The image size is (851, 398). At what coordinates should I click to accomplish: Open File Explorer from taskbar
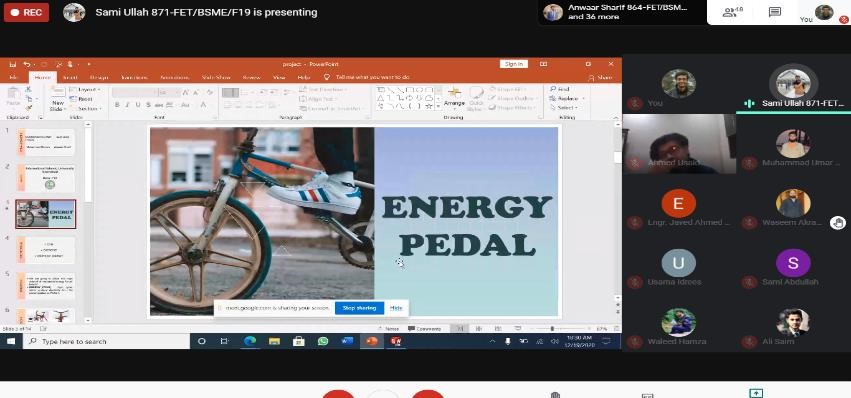click(275, 342)
